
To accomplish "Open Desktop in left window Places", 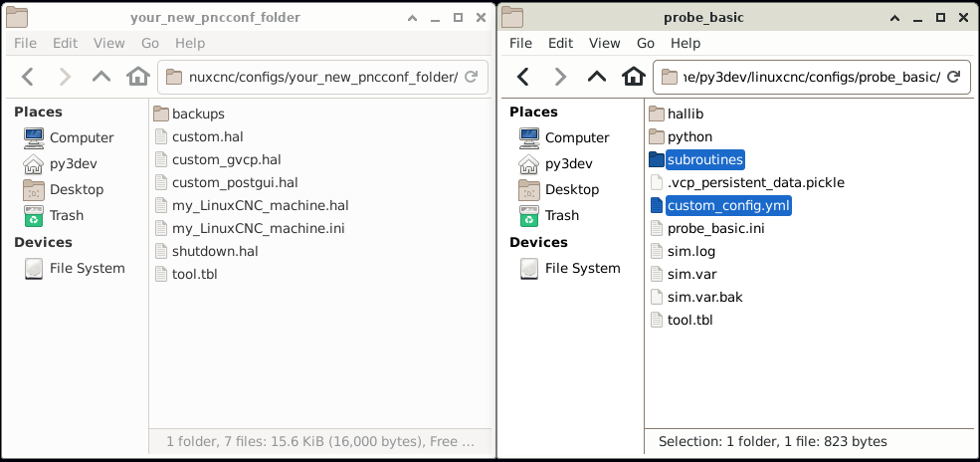I will tap(63, 189).
